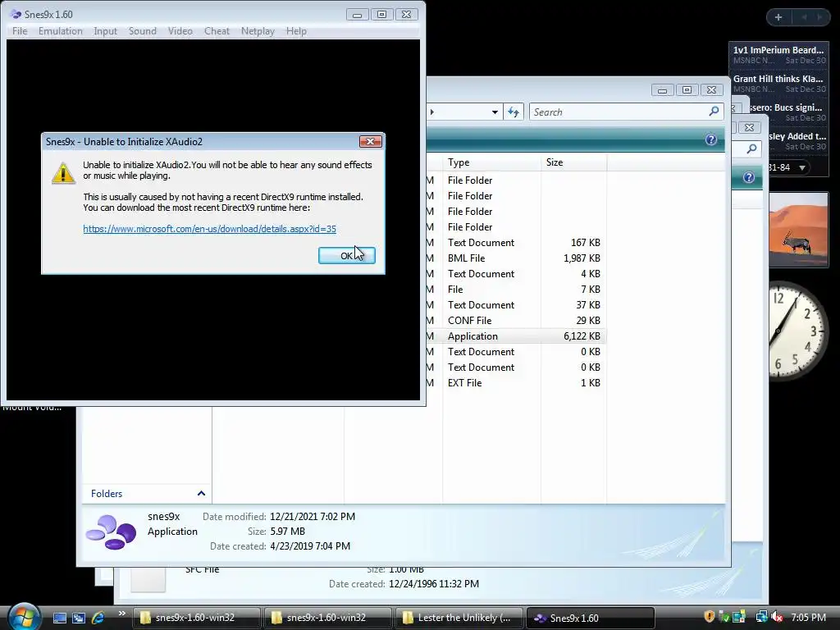Select the BML File row

point(517,258)
